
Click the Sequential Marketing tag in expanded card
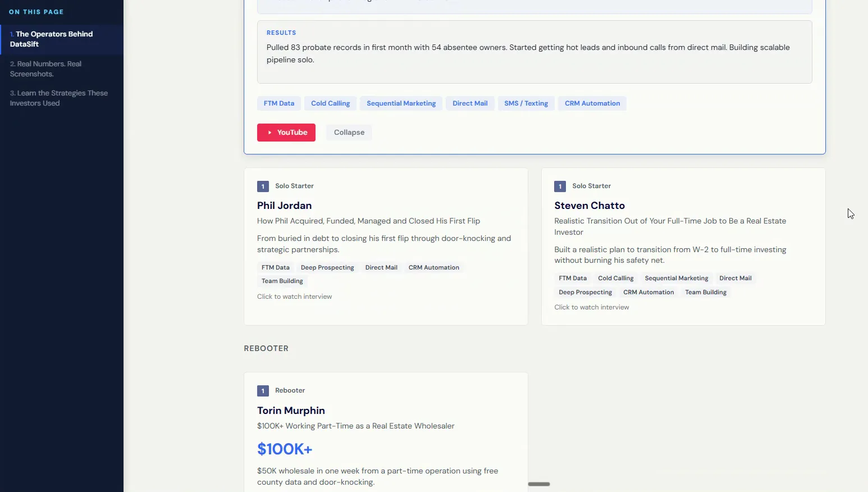point(401,103)
